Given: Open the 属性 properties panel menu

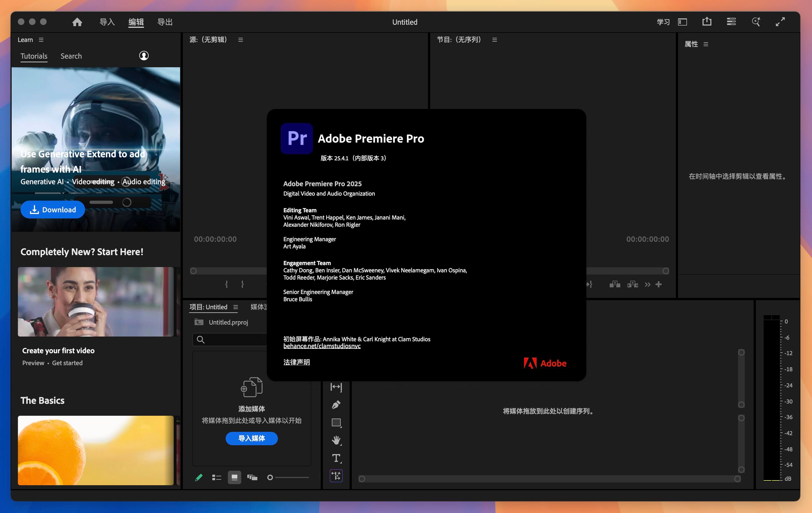Looking at the screenshot, I should pyautogui.click(x=706, y=44).
